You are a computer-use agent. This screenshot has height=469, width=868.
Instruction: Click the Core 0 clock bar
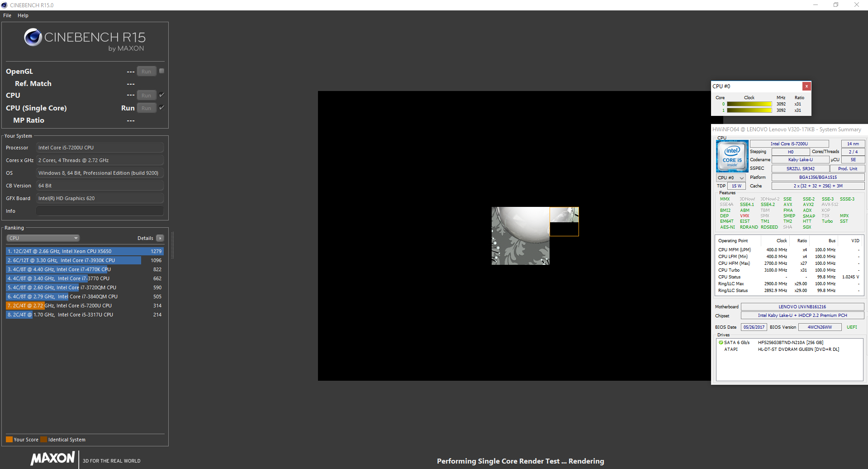coord(749,104)
